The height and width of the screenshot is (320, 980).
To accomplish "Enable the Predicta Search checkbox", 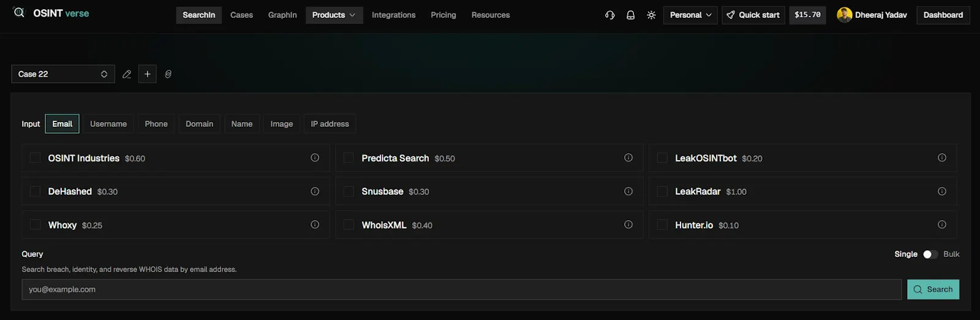I will (349, 158).
